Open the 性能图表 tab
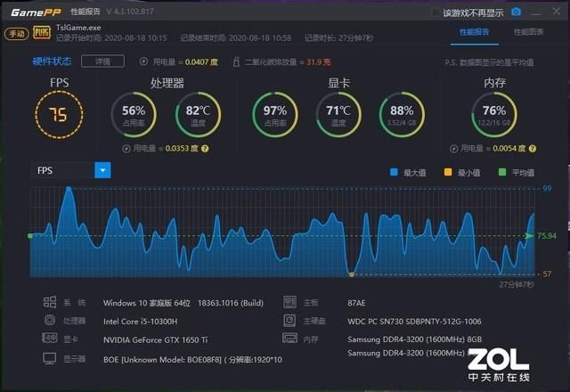This screenshot has height=392, width=570. [x=528, y=32]
